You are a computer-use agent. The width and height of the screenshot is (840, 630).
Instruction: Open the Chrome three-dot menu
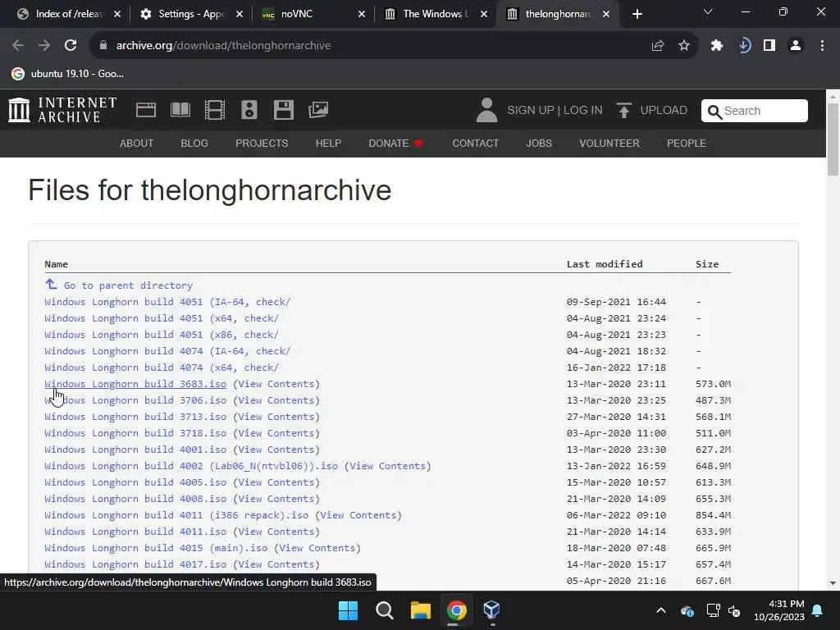coord(822,46)
